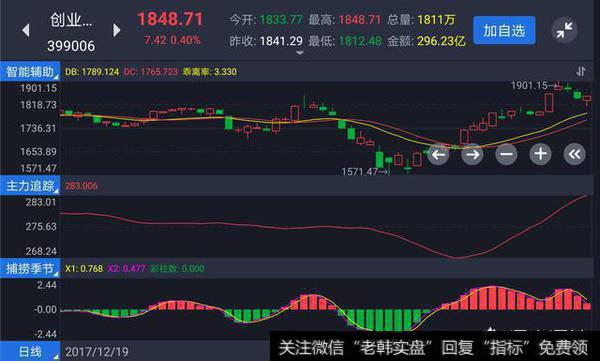Zoom out the chart with the minus circle

(x=506, y=154)
